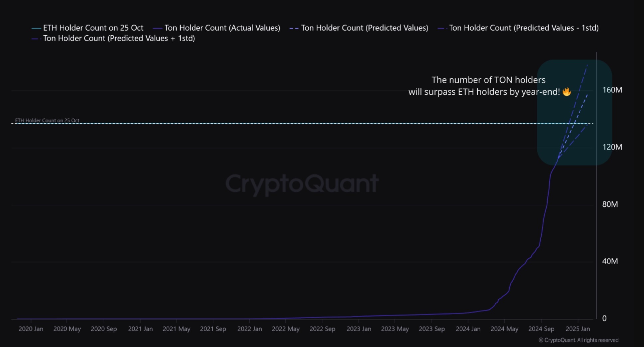Viewport: 644px width, 347px height.
Task: Toggle Ton Holder Count (Predicted Values) legend entry
Action: (359, 28)
